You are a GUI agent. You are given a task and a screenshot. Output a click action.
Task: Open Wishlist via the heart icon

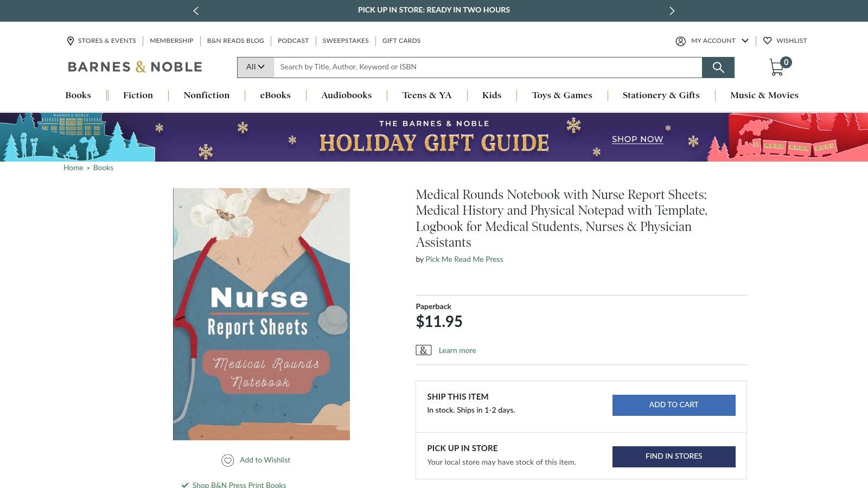tap(768, 41)
